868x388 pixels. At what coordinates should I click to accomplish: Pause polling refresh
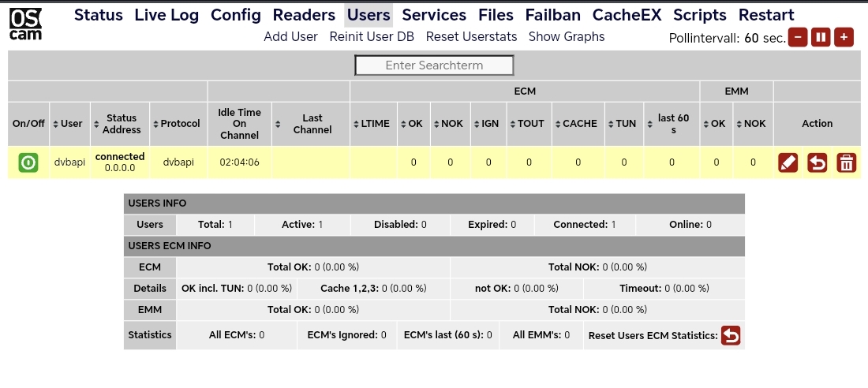click(x=821, y=38)
